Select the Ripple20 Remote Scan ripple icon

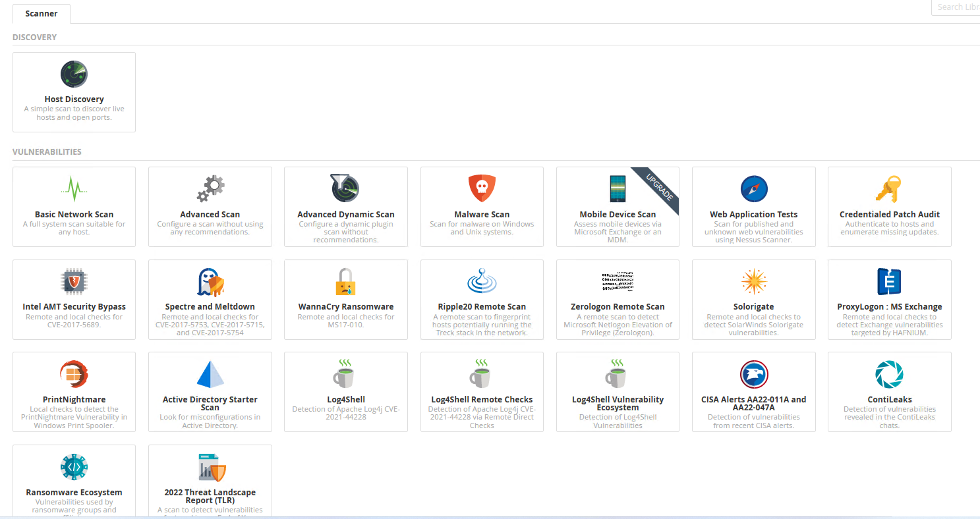pos(482,281)
